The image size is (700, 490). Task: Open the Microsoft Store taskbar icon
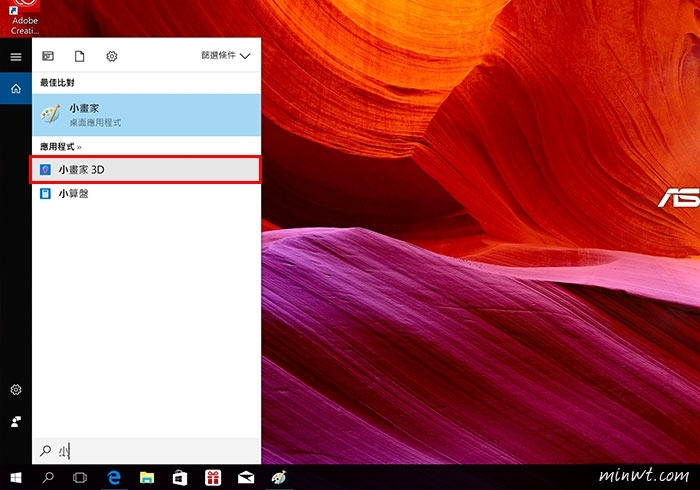[179, 478]
